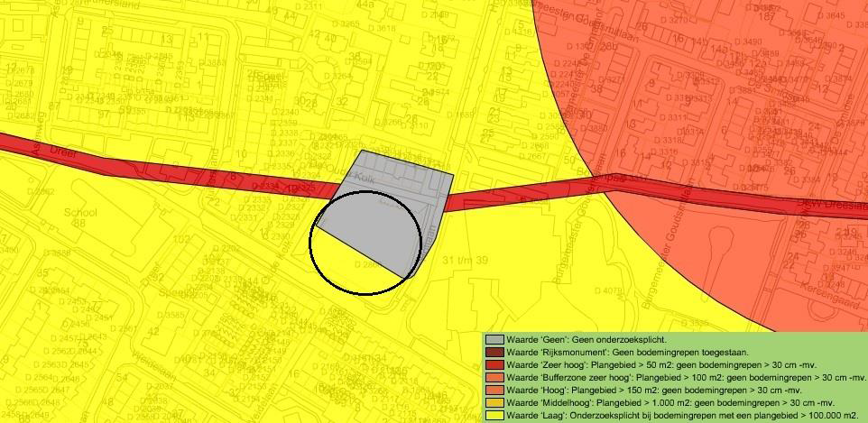Click parcel label 'D 3618'
The height and width of the screenshot is (423, 868).
tap(380, 29)
